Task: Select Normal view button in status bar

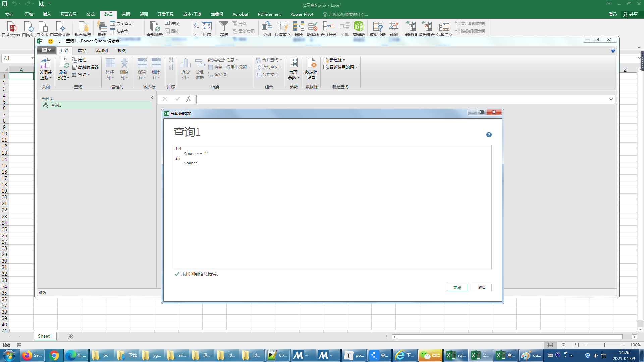Action: pyautogui.click(x=551, y=345)
